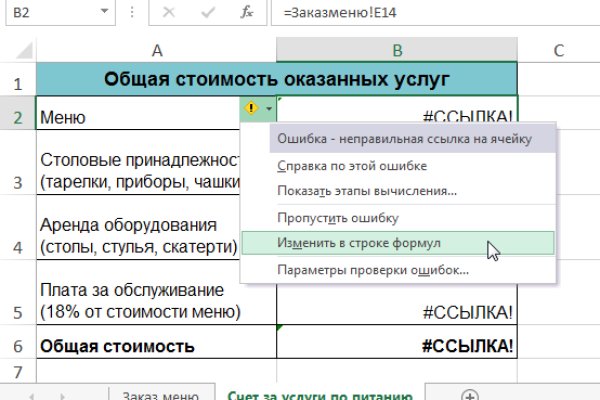Select 'Счет за услуги по питанию' sheet tab

[x=320, y=395]
